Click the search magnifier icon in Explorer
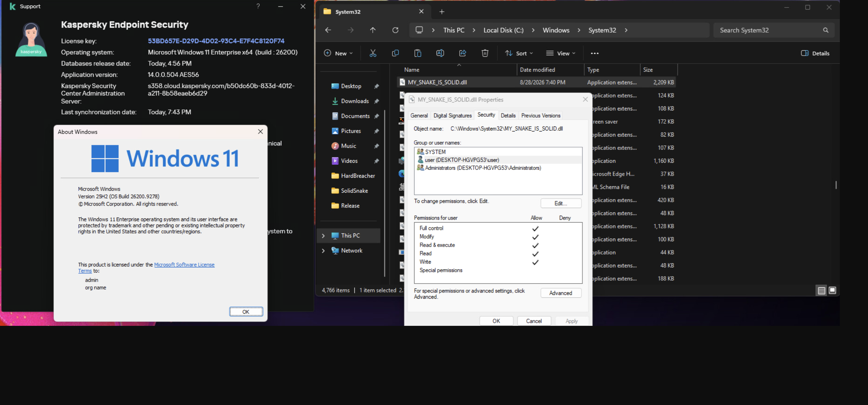Viewport: 868px width, 405px height. click(826, 30)
